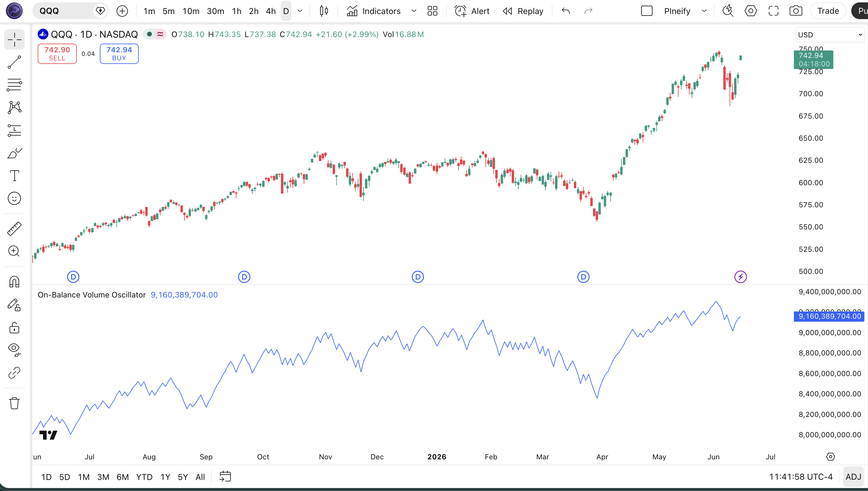Open the Indicators dialog
868x491 pixels.
point(374,11)
